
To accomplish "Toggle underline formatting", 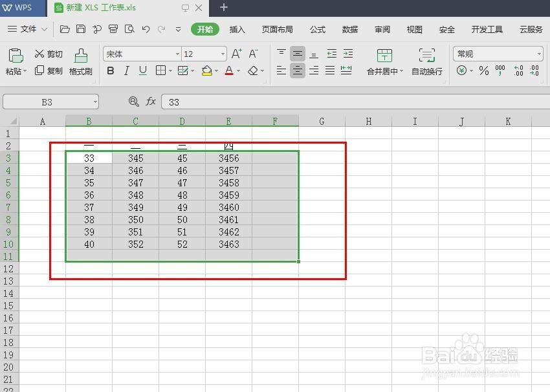I will [143, 71].
